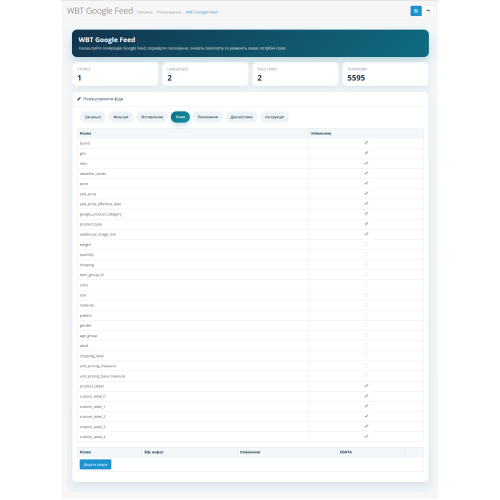The height and width of the screenshot is (500, 500).
Task: Uncheck the additional_image_link checkbox
Action: (x=366, y=234)
